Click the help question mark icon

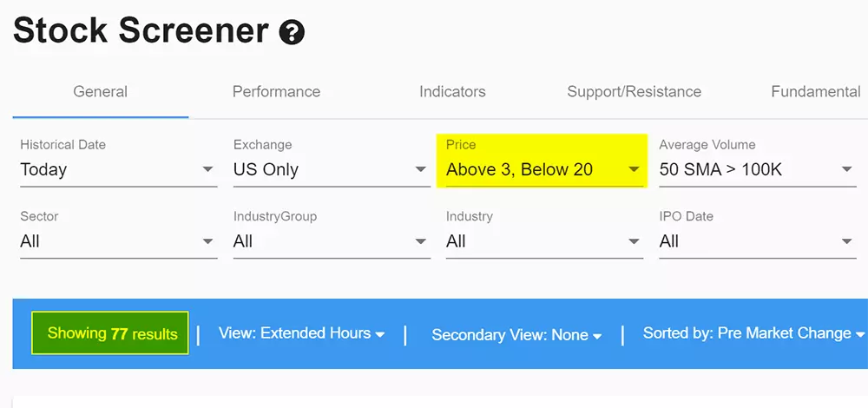292,33
